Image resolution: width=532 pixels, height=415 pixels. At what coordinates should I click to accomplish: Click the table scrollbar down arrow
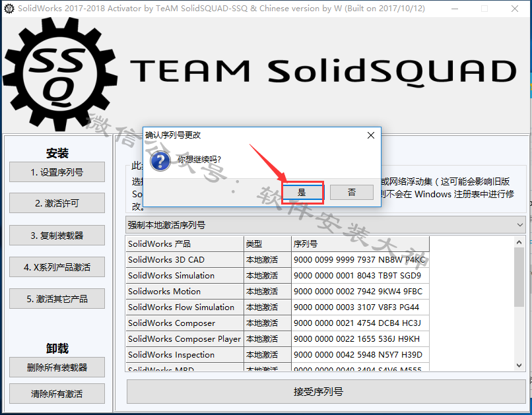coord(519,365)
